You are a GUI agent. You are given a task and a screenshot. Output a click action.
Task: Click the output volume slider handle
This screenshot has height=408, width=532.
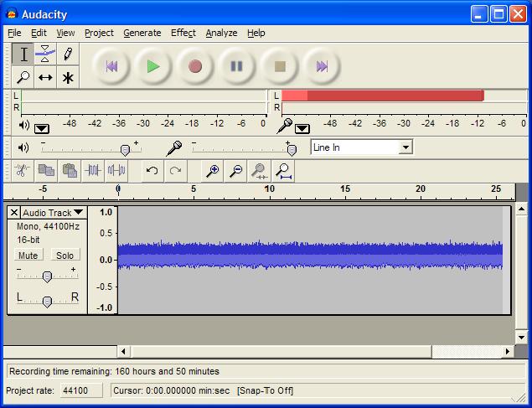coord(125,150)
